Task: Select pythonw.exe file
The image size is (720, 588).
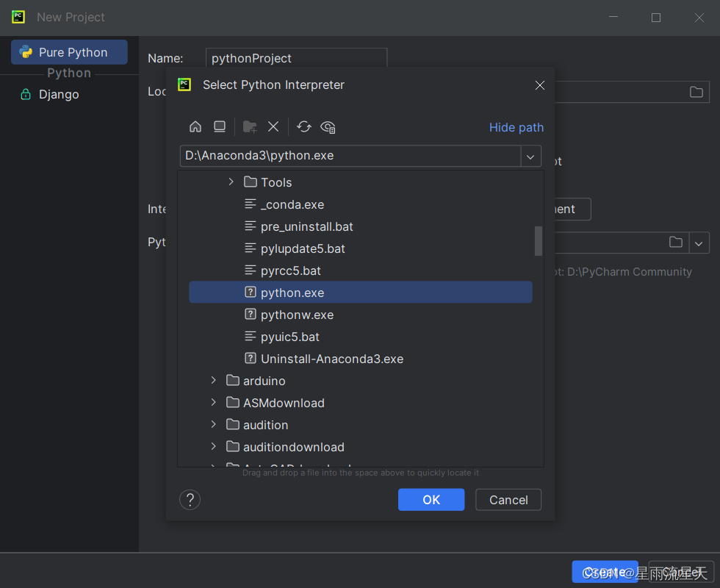Action: tap(361, 315)
